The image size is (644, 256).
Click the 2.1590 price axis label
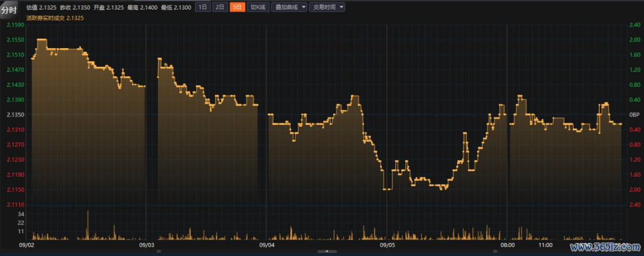pyautogui.click(x=16, y=25)
